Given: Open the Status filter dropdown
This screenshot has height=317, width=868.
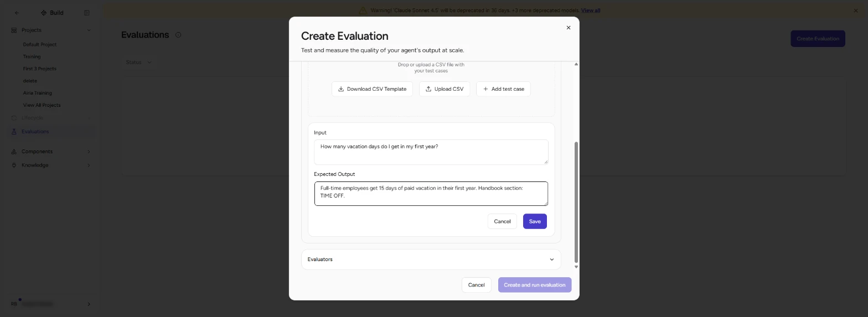Looking at the screenshot, I should point(139,63).
